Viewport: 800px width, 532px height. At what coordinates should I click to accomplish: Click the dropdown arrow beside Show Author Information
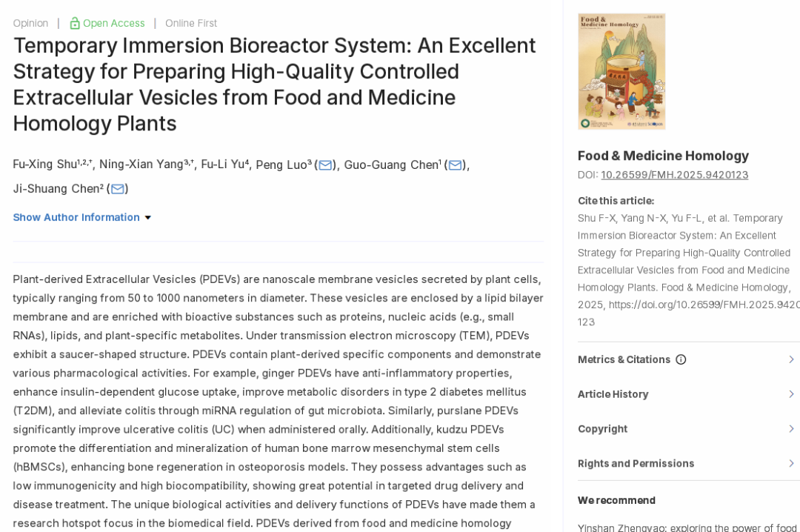coord(148,218)
